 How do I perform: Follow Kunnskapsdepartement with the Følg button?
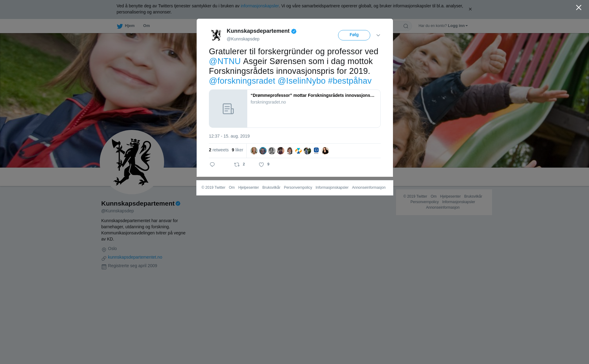click(354, 35)
